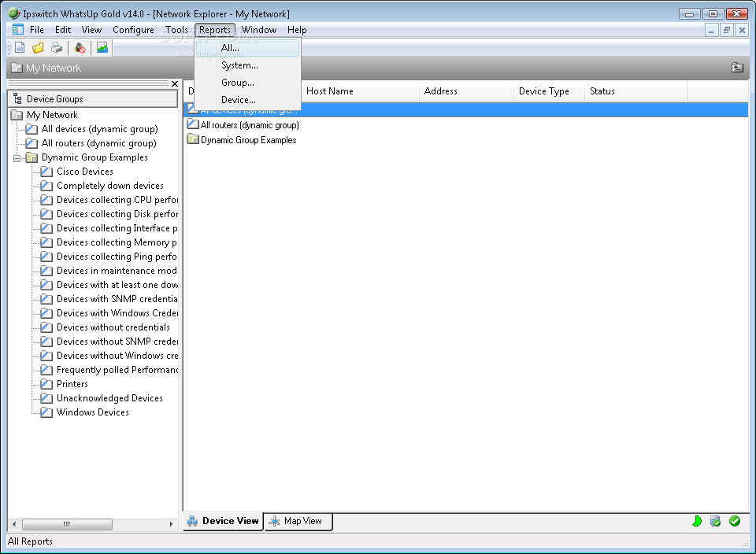Select Frequently polled Performance group
Image resolution: width=756 pixels, height=554 pixels.
[117, 370]
